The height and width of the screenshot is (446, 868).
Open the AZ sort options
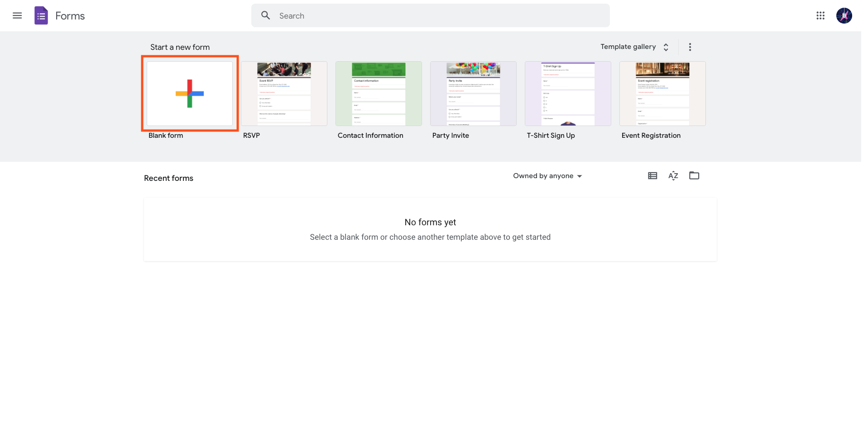click(x=673, y=176)
